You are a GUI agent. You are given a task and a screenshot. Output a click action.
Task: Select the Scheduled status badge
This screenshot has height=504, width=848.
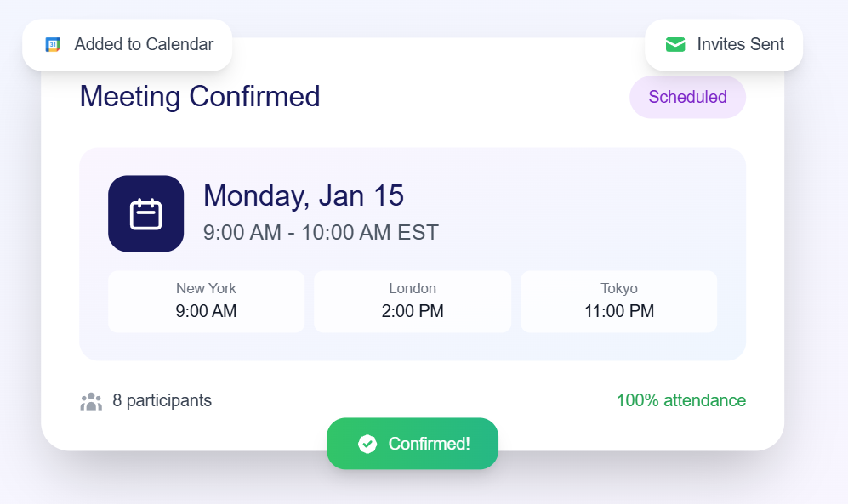point(686,97)
